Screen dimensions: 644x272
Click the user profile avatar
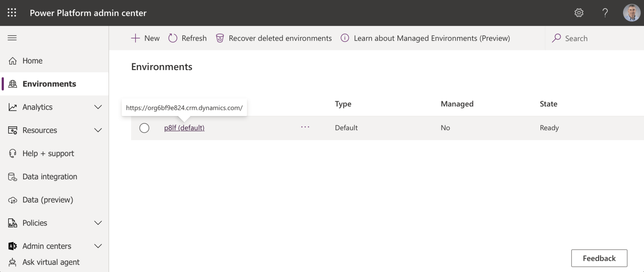tap(631, 13)
